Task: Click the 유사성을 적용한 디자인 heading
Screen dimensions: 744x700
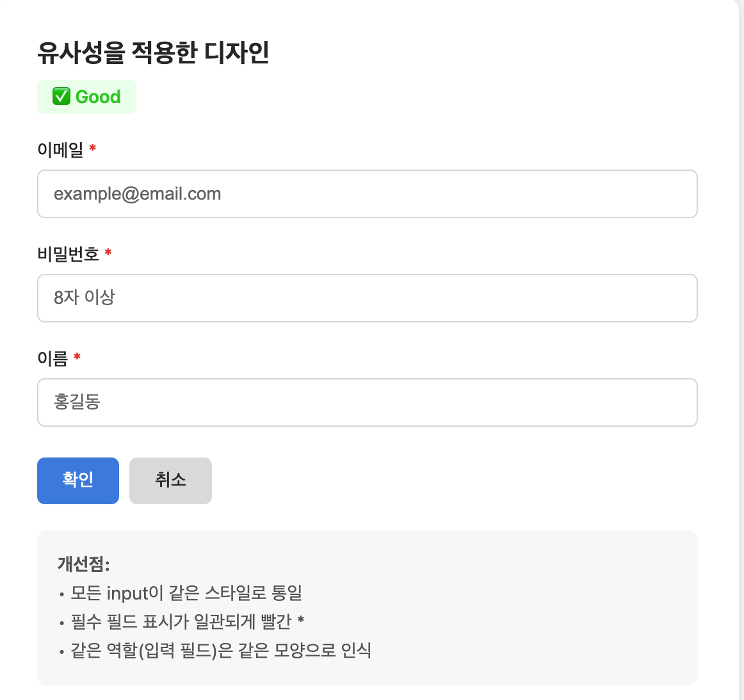Action: 153,52
